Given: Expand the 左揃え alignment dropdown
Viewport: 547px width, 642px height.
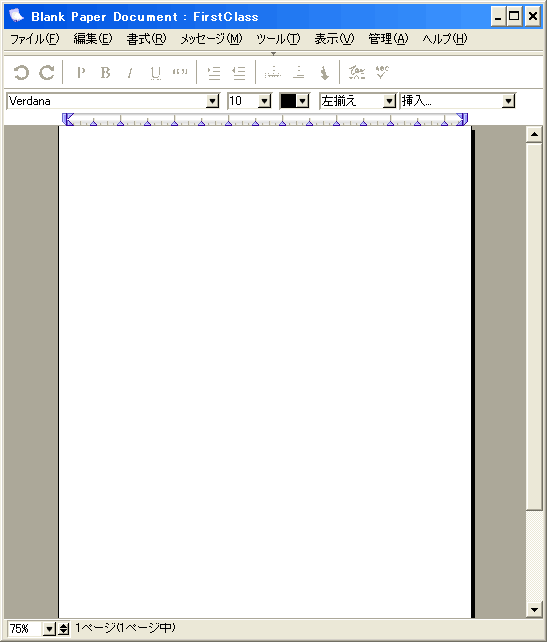Looking at the screenshot, I should coord(389,101).
